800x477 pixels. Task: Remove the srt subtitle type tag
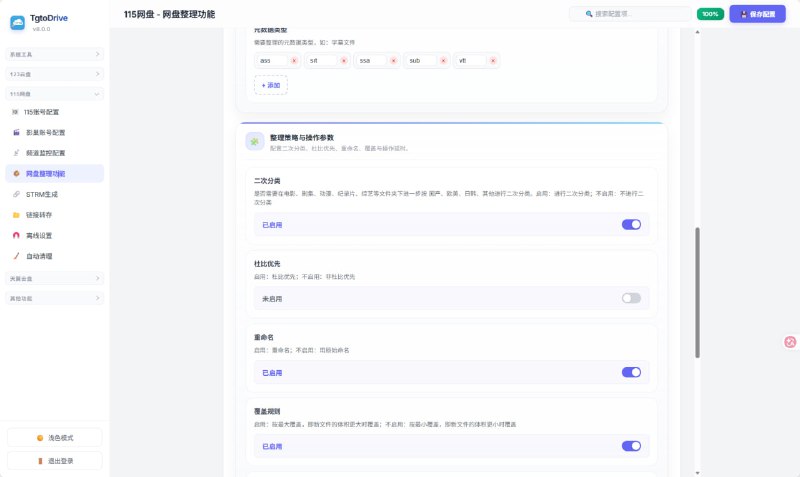[x=344, y=61]
